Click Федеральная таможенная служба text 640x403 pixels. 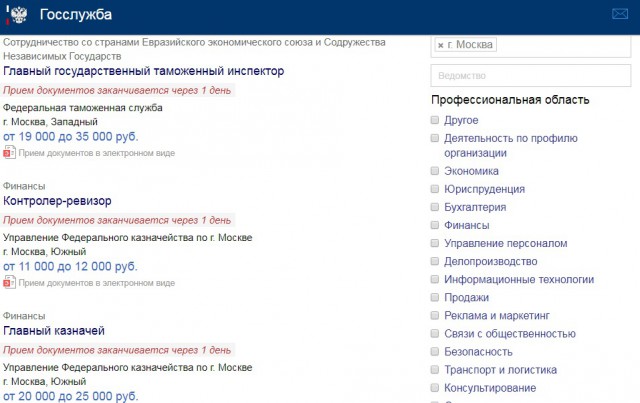82,108
